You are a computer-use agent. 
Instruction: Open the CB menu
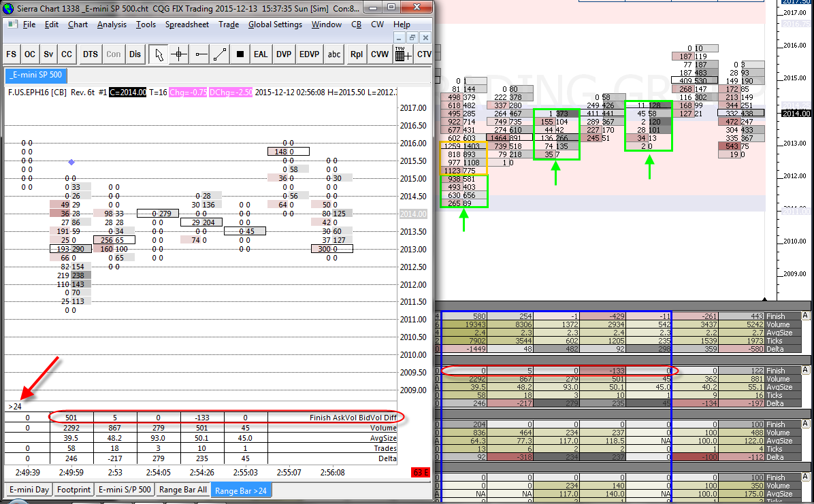click(x=356, y=24)
